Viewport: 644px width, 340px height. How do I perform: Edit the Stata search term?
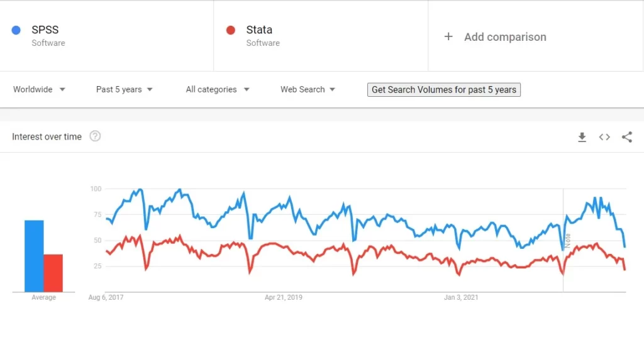pos(259,30)
